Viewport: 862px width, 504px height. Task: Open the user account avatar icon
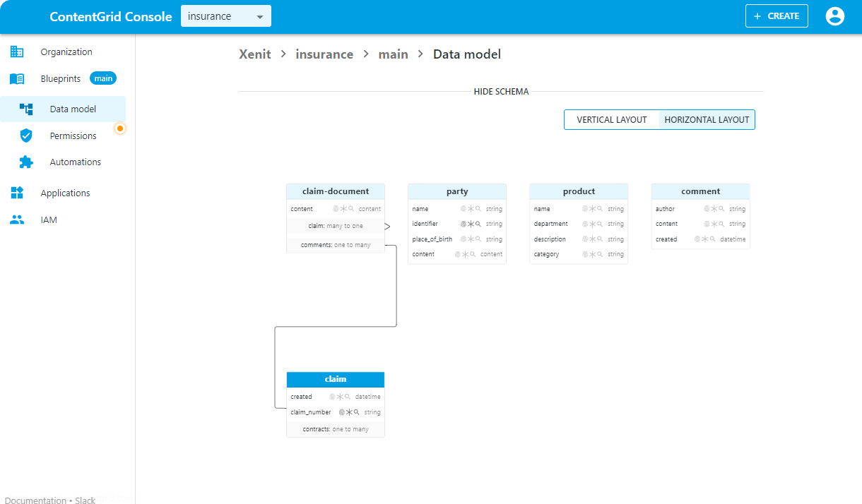coord(834,16)
